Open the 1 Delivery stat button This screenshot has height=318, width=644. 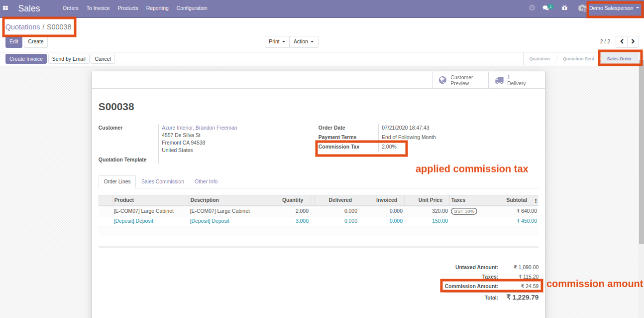pyautogui.click(x=517, y=80)
